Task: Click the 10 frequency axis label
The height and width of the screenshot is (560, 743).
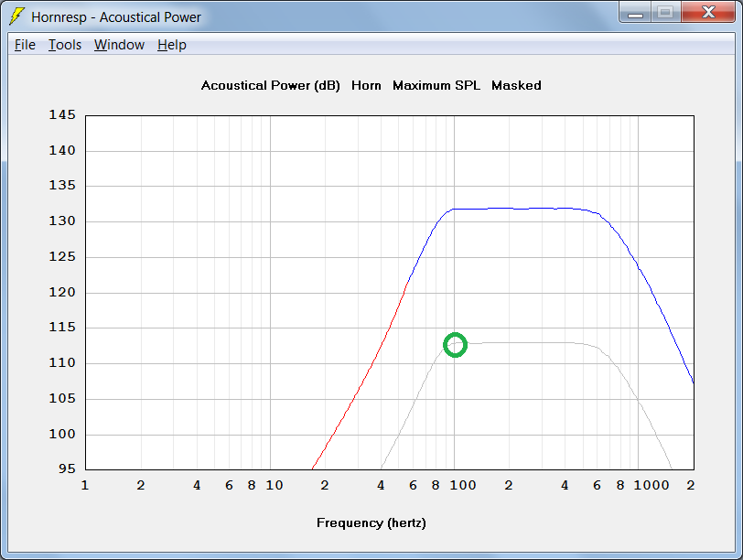Action: pyautogui.click(x=275, y=485)
